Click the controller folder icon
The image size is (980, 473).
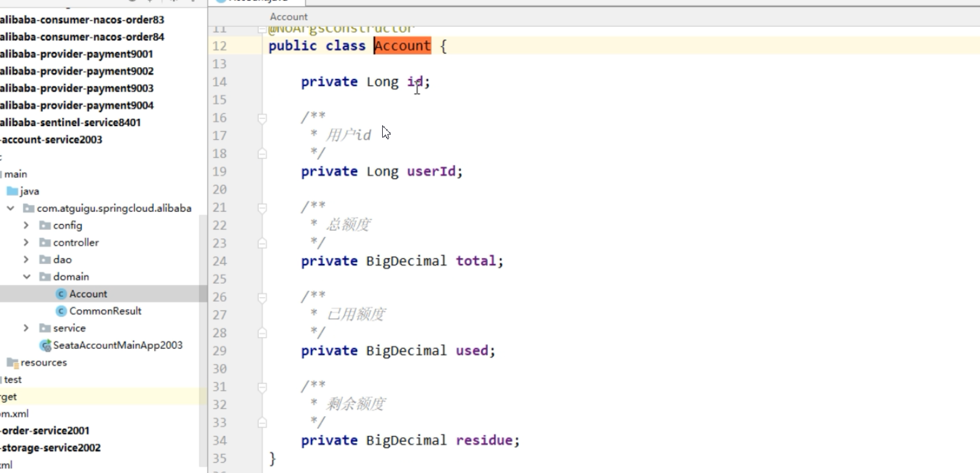(x=45, y=243)
